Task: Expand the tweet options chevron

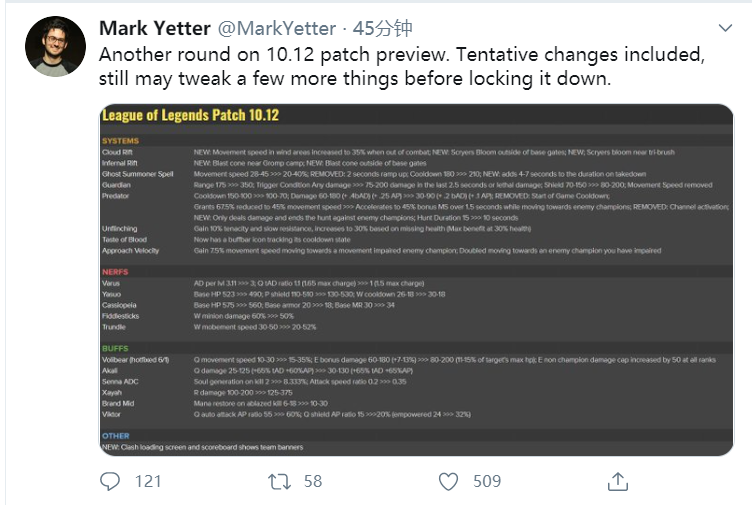Action: click(x=725, y=28)
